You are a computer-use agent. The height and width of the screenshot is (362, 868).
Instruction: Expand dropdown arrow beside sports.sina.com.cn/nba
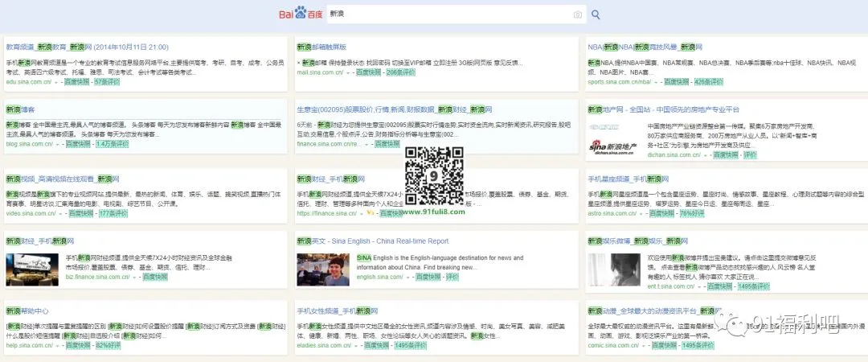point(656,82)
